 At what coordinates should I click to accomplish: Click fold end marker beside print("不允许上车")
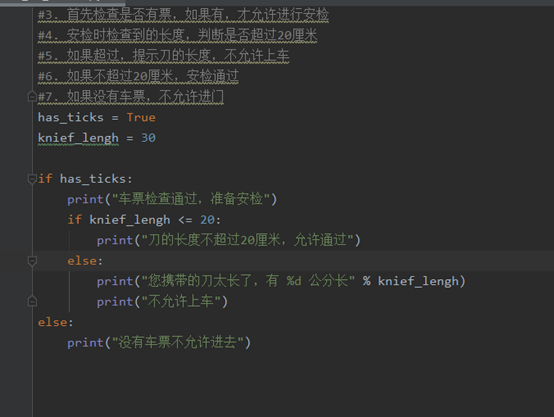point(32,301)
